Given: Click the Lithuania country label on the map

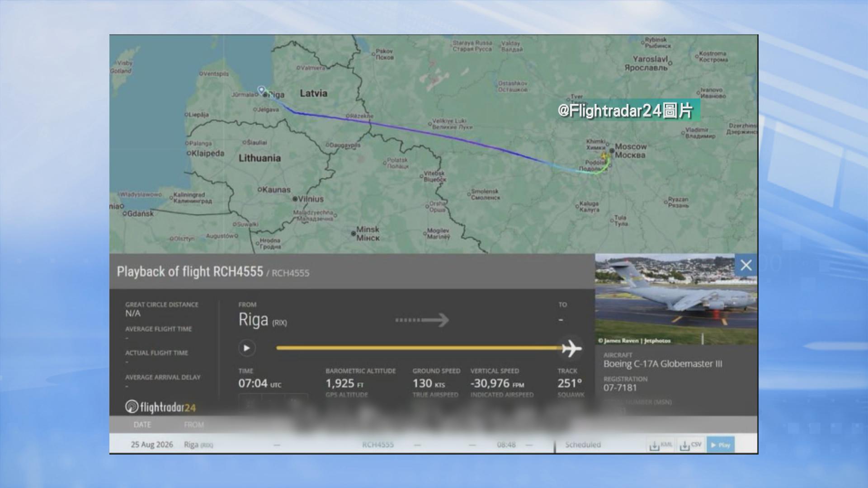Looking at the screenshot, I should point(260,158).
